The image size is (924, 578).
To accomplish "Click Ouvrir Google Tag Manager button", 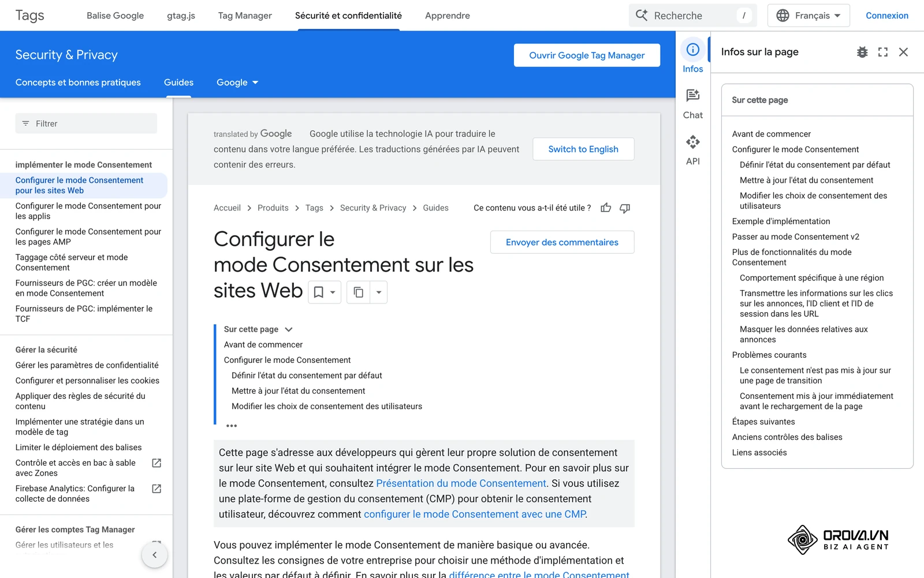I will pyautogui.click(x=587, y=55).
